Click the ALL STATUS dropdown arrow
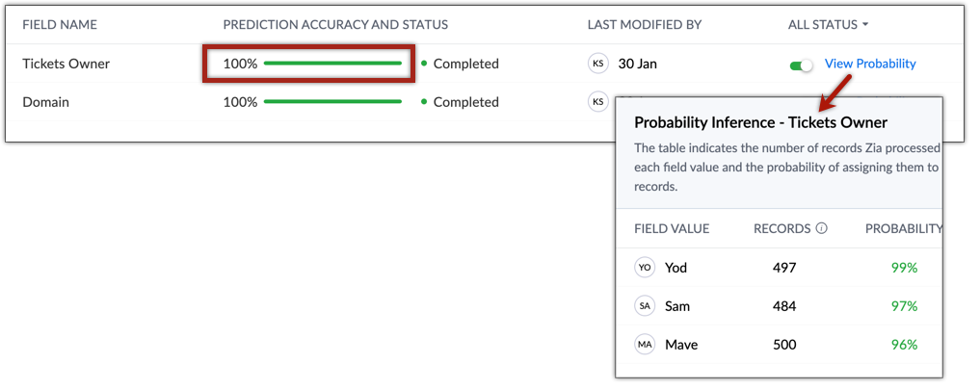Viewport: 980px width, 390px height. [865, 25]
